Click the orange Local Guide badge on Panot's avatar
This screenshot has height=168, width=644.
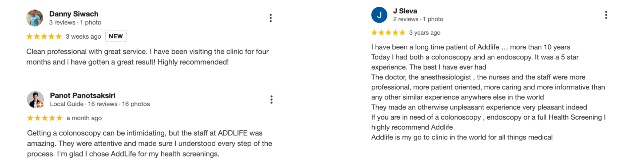(41, 105)
